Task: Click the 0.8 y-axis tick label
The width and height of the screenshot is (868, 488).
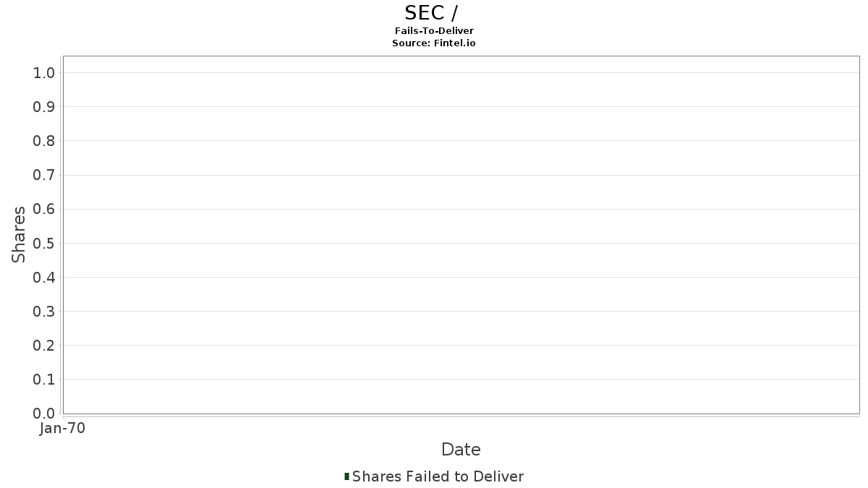Action: [44, 141]
